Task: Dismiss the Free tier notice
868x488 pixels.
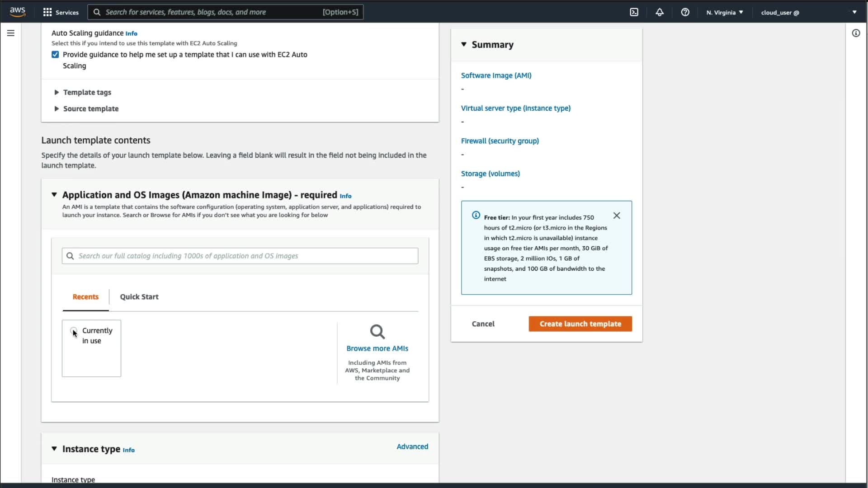Action: tap(617, 216)
